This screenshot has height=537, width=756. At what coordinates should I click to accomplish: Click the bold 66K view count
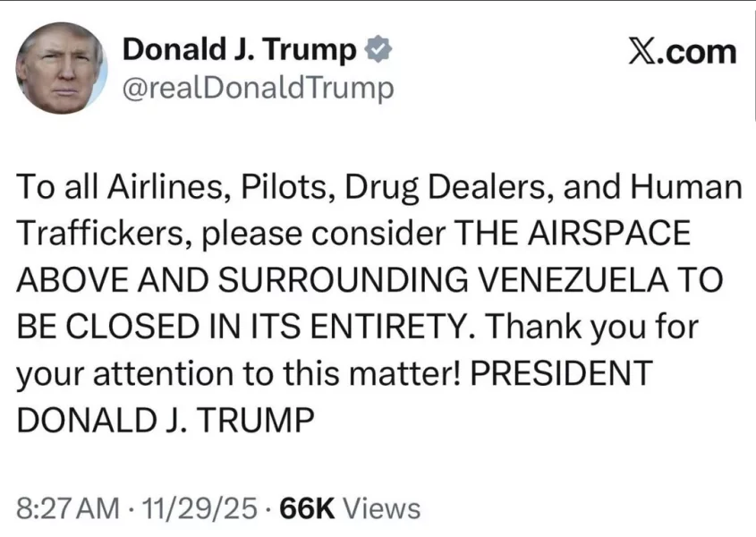pos(307,508)
